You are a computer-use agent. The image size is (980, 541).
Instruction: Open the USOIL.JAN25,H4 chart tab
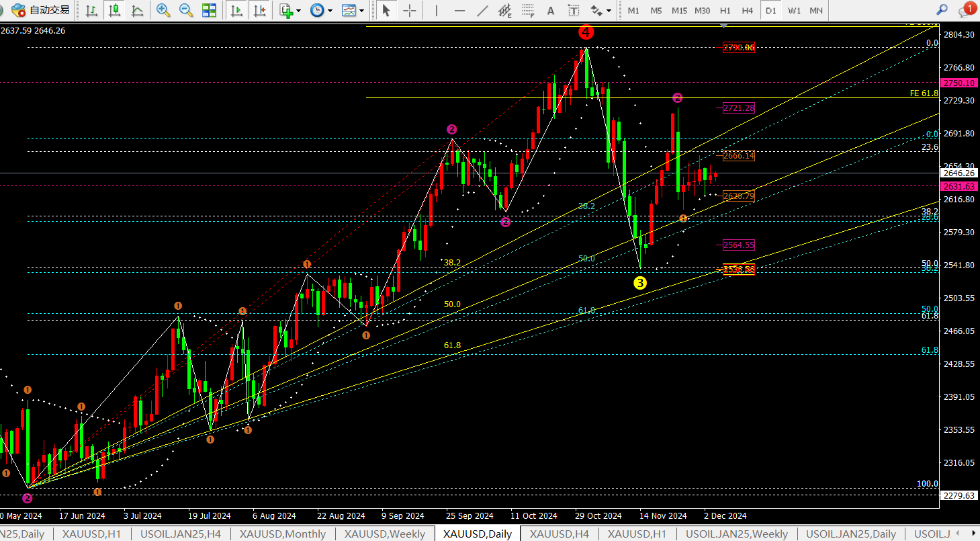[181, 534]
